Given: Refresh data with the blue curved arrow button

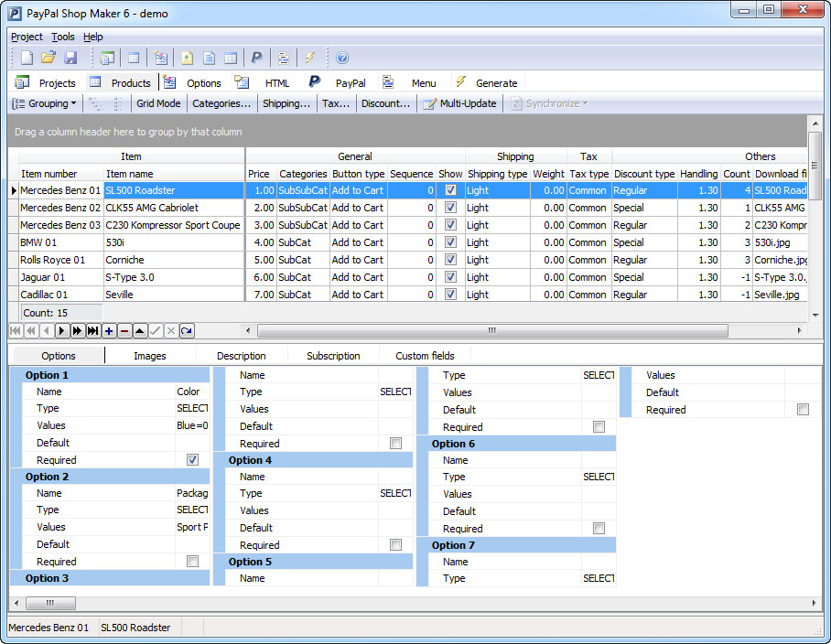Looking at the screenshot, I should [x=187, y=331].
